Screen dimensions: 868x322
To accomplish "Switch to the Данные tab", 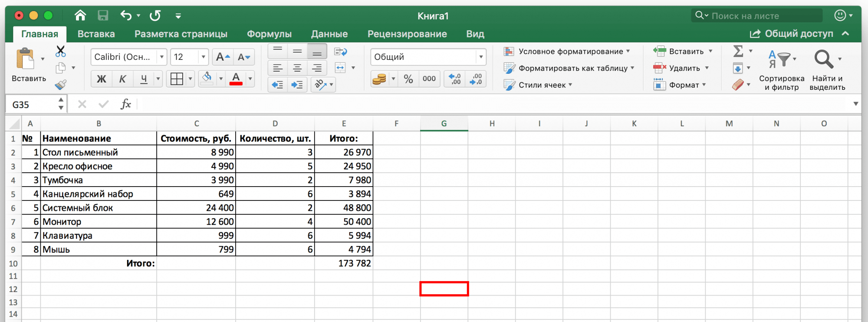I will (x=329, y=34).
